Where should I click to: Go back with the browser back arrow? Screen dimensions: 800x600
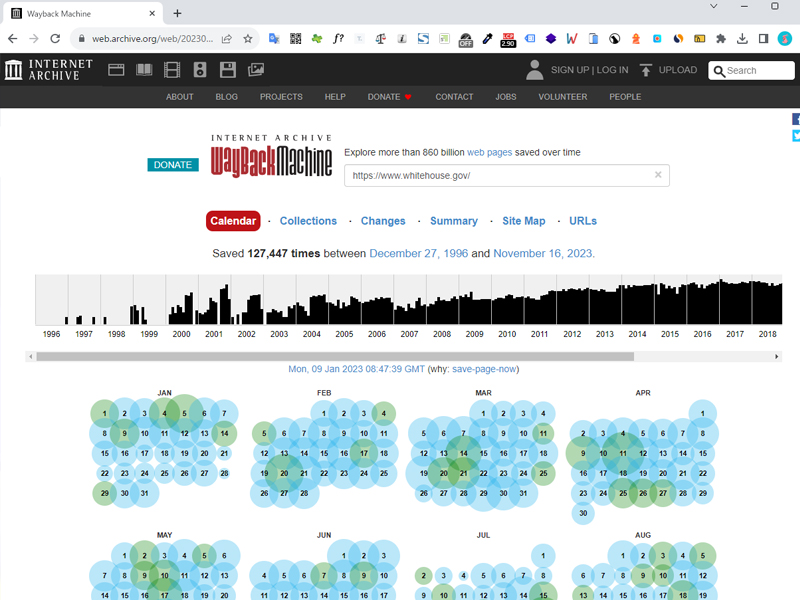13,39
